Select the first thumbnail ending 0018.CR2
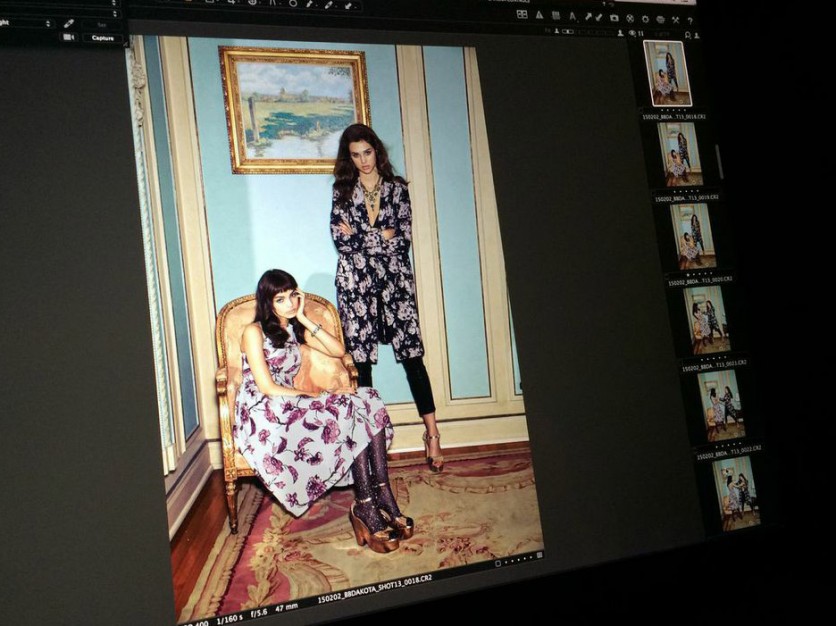Viewport: 836px width, 626px height. tap(667, 74)
